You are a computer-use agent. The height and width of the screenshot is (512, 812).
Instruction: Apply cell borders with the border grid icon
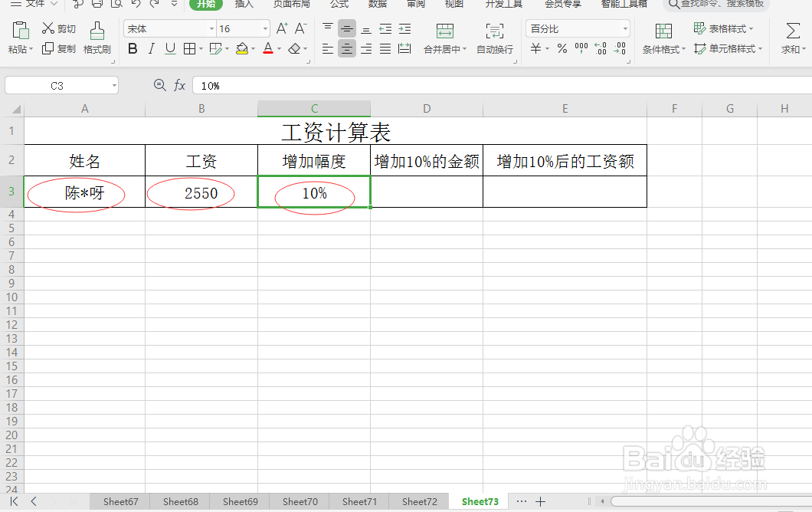(x=189, y=49)
